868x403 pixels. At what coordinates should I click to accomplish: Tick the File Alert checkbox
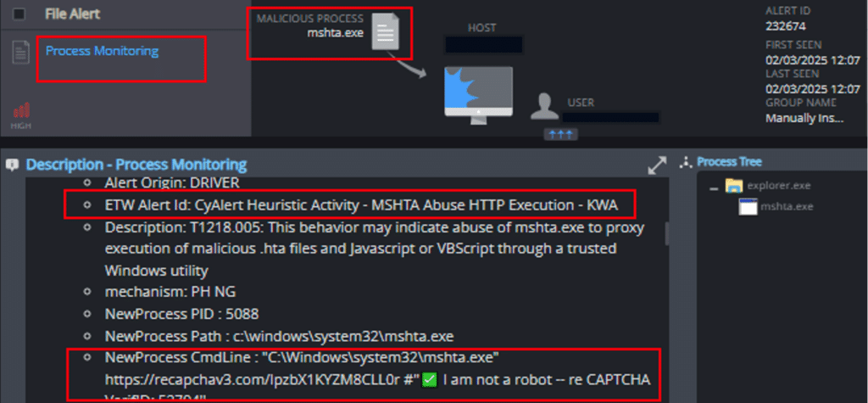[x=19, y=14]
